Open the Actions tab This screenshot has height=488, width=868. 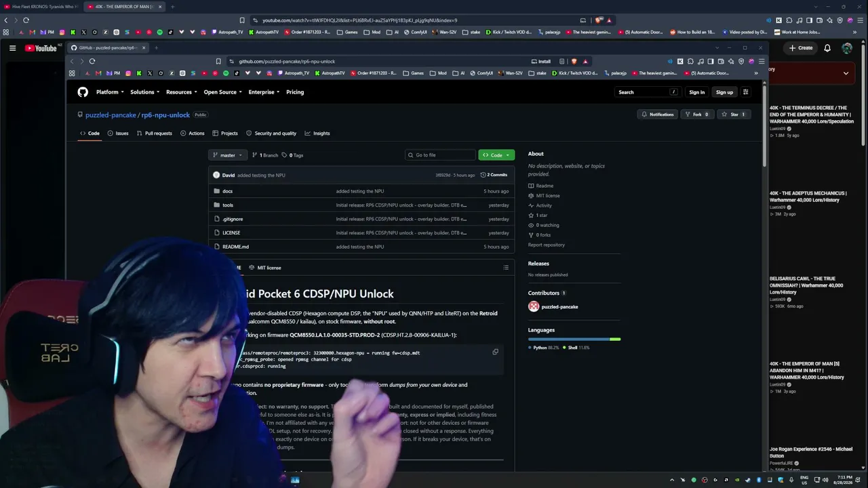(193, 134)
